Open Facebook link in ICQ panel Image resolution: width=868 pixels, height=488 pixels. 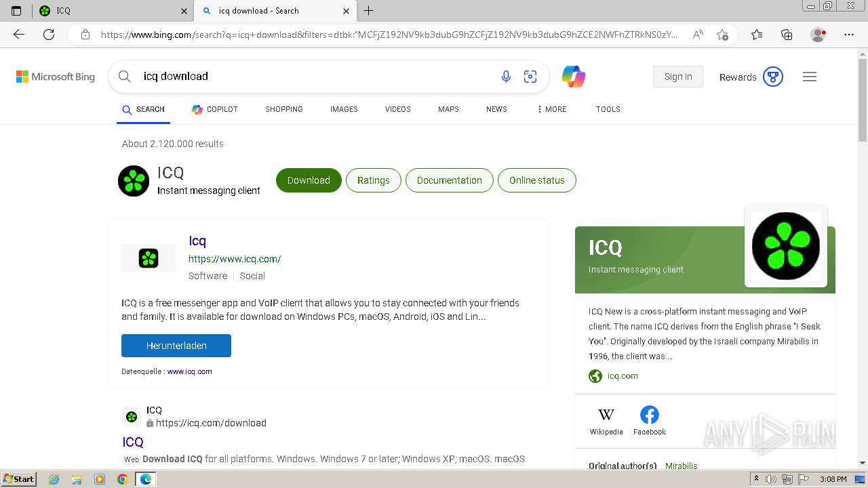point(650,421)
